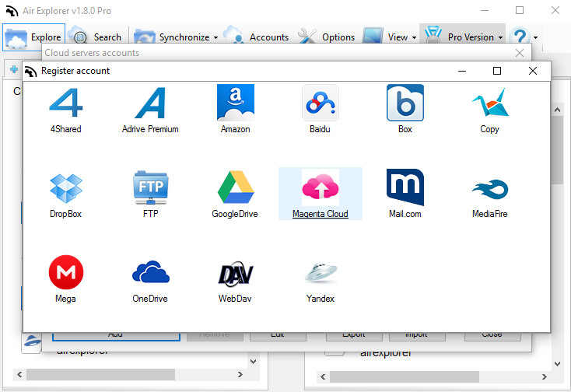Screen dimensions: 571x392
Task: Open the Explore toolbar view
Action: click(33, 37)
